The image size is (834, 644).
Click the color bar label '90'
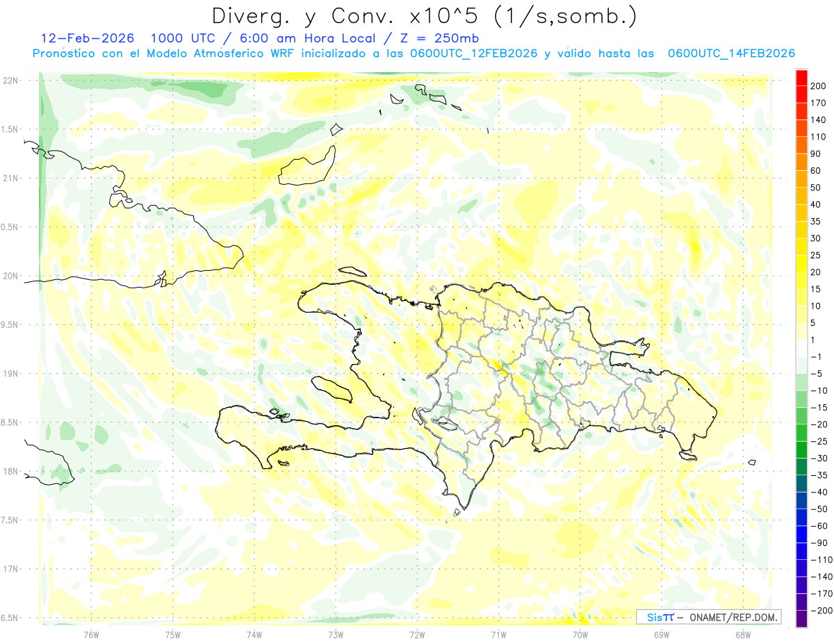817,154
